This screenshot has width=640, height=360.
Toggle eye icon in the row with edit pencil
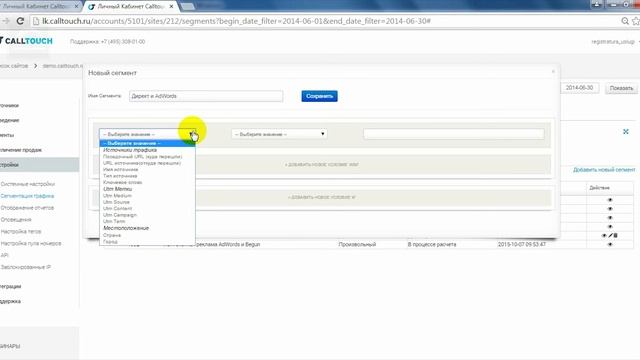coord(604,236)
